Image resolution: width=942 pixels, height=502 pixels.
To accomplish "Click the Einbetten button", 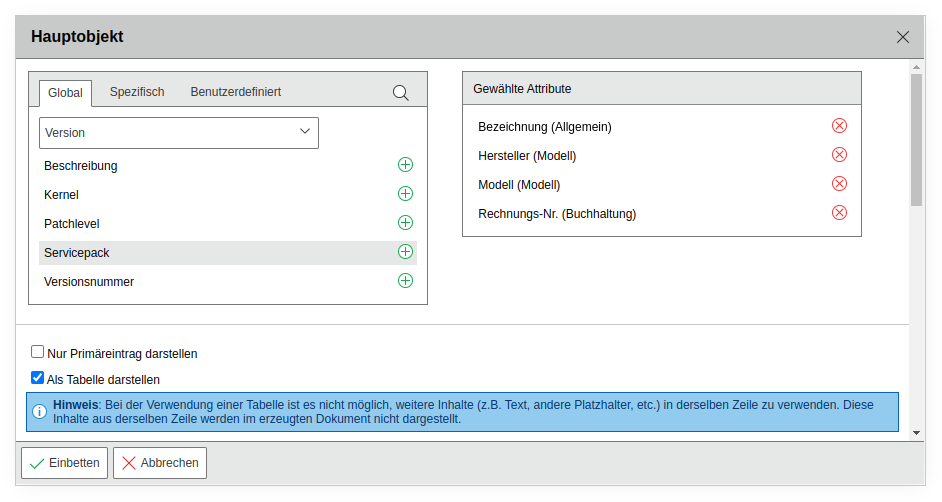I will [x=65, y=463].
